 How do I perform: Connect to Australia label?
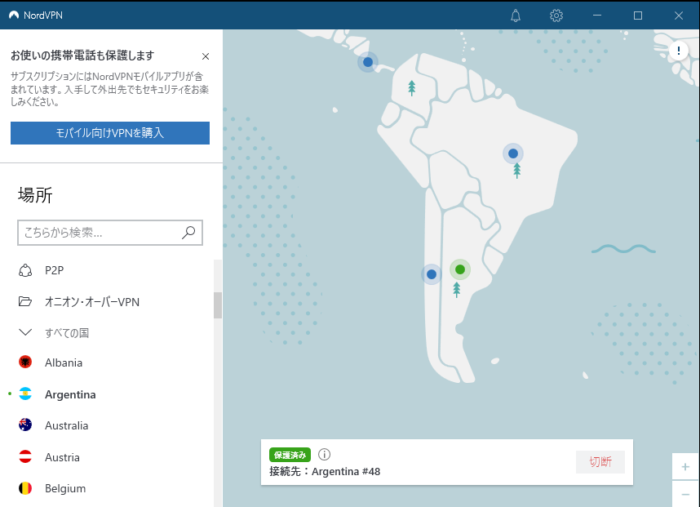67,426
